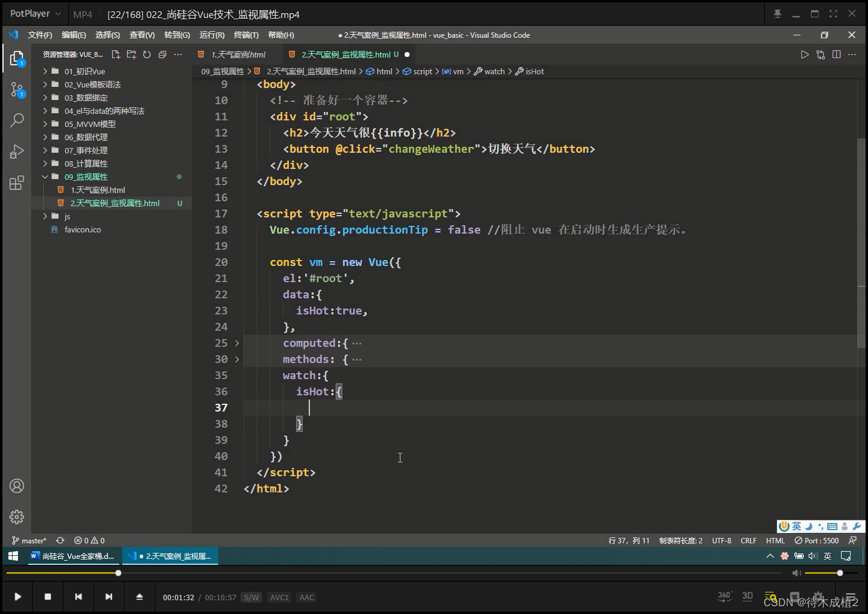Open the PotPlayer main menu dropdown

[x=36, y=14]
